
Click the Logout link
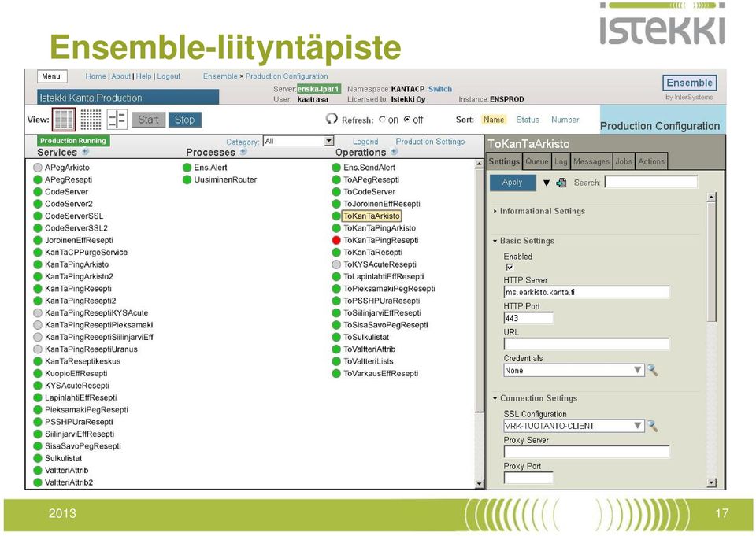169,76
